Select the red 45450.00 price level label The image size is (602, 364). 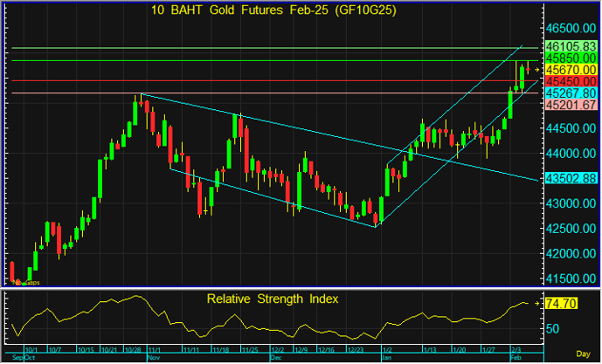pyautogui.click(x=571, y=80)
